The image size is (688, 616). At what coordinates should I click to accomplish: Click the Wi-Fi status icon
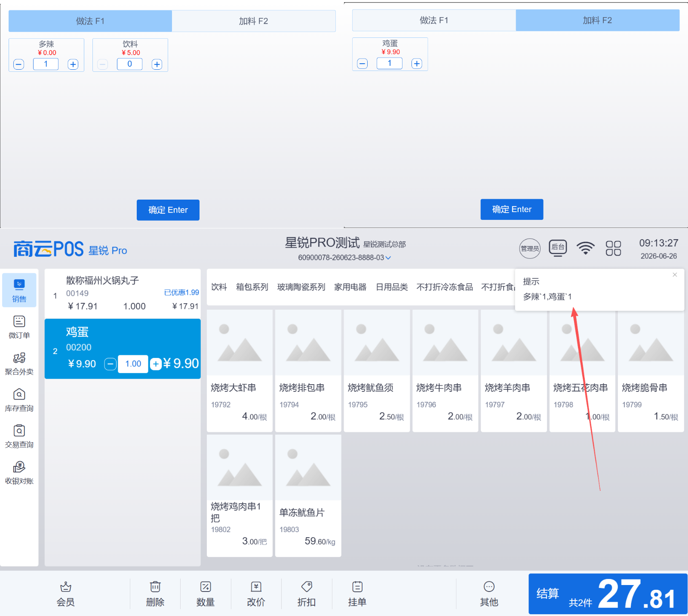tap(586, 248)
